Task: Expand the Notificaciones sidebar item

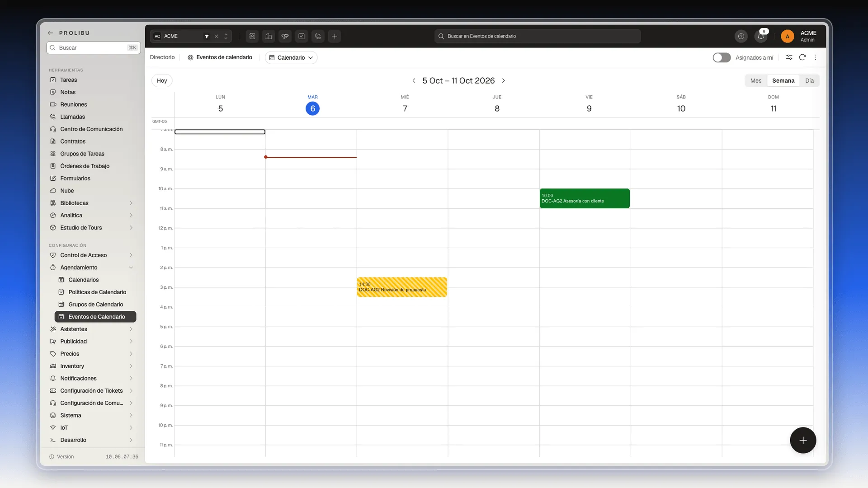Action: click(131, 378)
